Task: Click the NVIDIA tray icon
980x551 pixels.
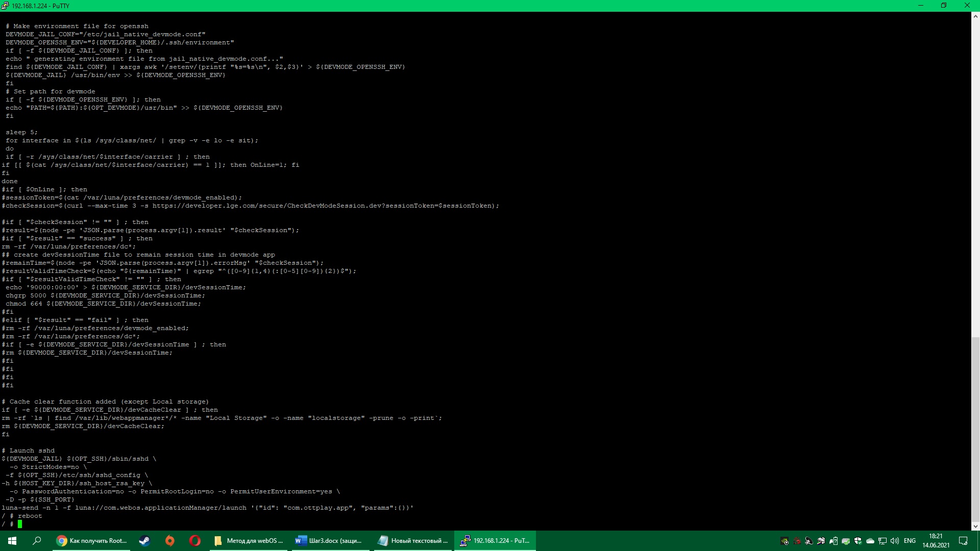Action: click(785, 541)
